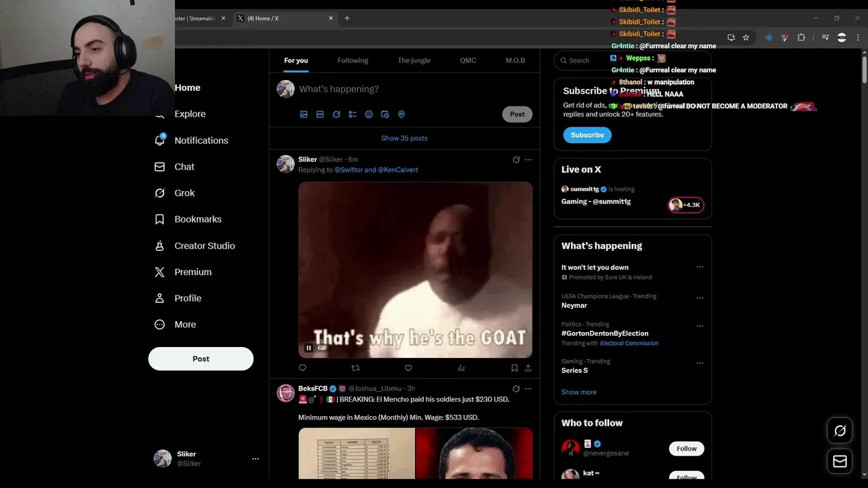
Task: Open options for Series S trend
Action: tap(700, 363)
